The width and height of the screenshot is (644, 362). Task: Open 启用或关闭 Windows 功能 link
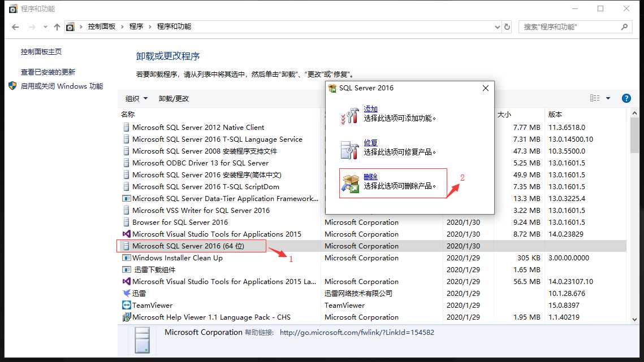pos(62,86)
